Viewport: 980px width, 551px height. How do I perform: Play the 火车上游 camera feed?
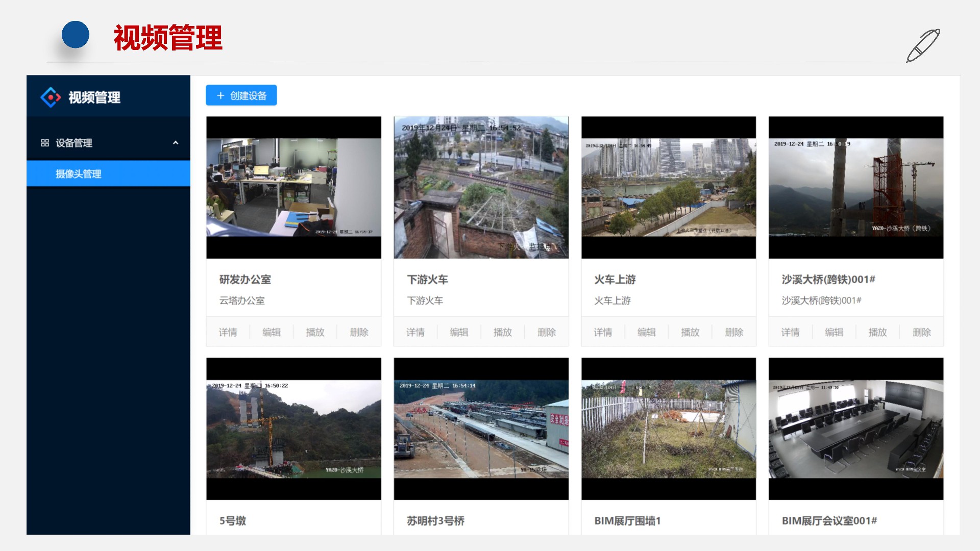(x=690, y=332)
